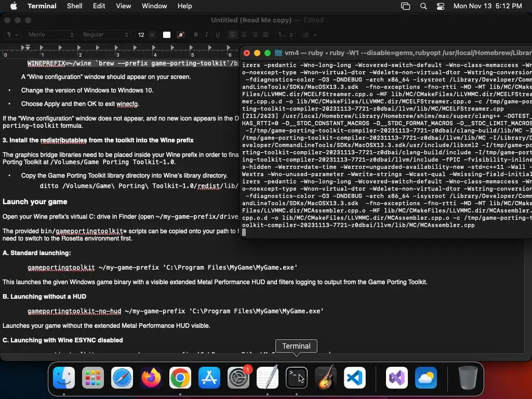
Task: Open Control Center in menu bar
Action: pyautogui.click(x=441, y=6)
